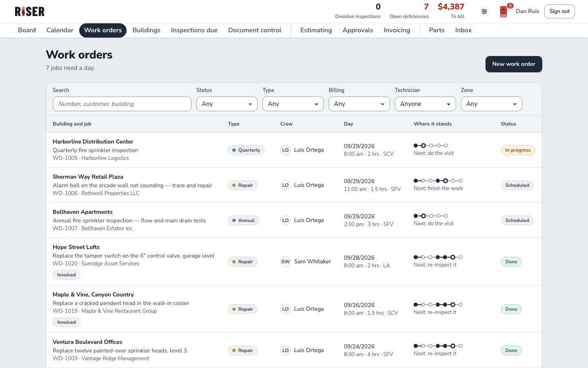Click the Sign out button
The height and width of the screenshot is (368, 588).
559,11
